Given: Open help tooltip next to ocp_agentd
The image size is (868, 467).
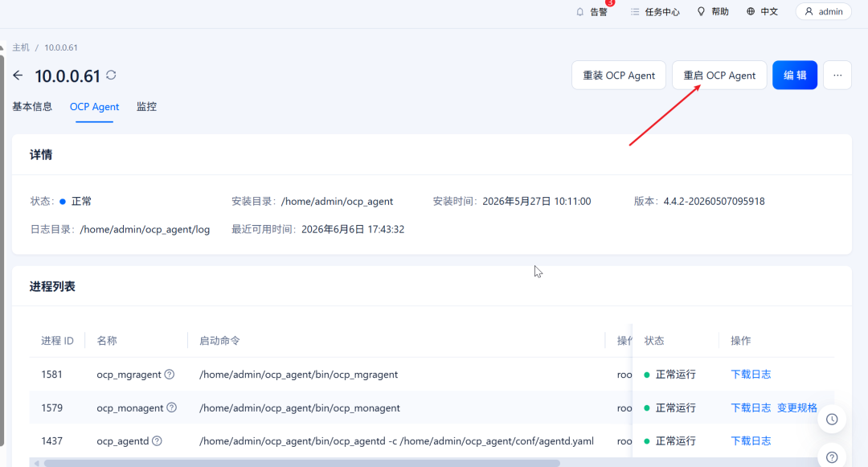Looking at the screenshot, I should point(158,441).
